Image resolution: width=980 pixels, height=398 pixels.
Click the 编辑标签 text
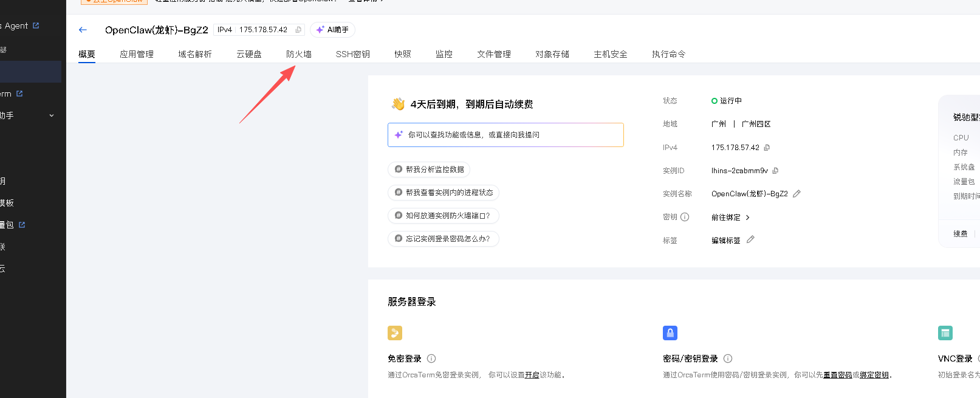[726, 241]
